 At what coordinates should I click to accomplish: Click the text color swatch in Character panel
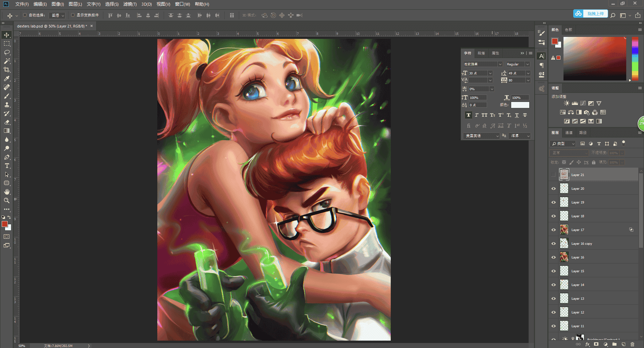520,105
